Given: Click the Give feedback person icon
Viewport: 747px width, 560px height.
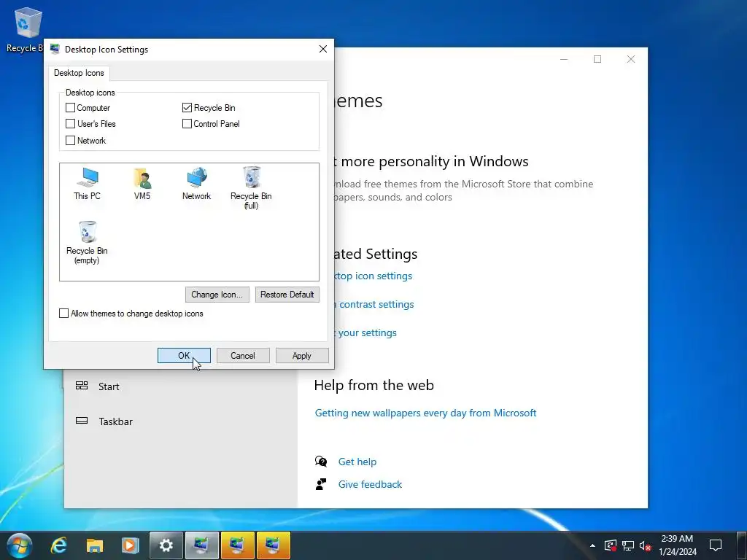Looking at the screenshot, I should pyautogui.click(x=321, y=484).
